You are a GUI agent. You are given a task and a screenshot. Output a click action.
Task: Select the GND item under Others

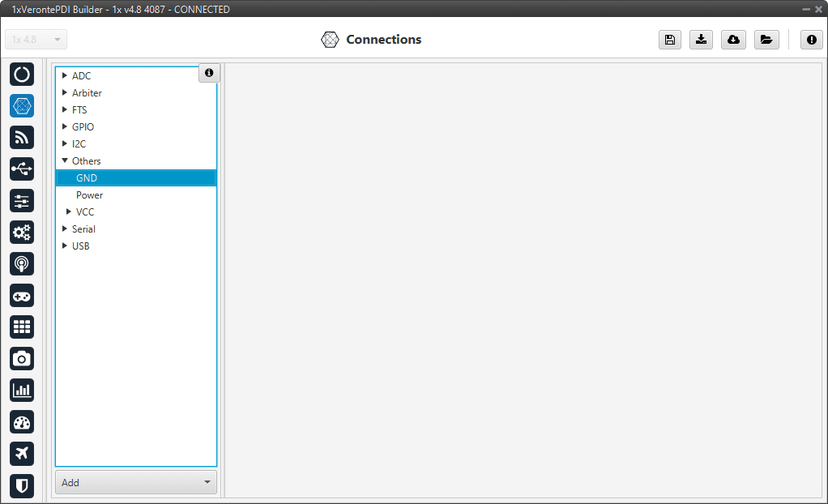pyautogui.click(x=87, y=178)
